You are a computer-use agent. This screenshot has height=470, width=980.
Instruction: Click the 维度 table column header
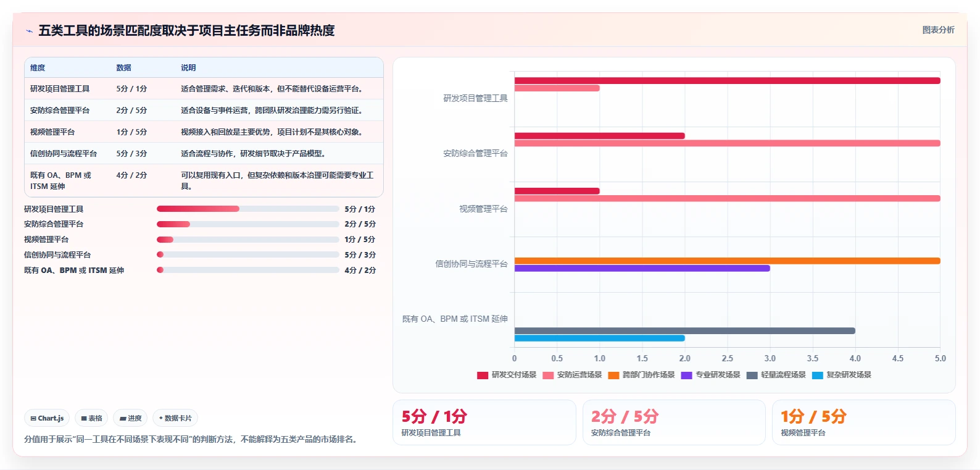point(38,68)
